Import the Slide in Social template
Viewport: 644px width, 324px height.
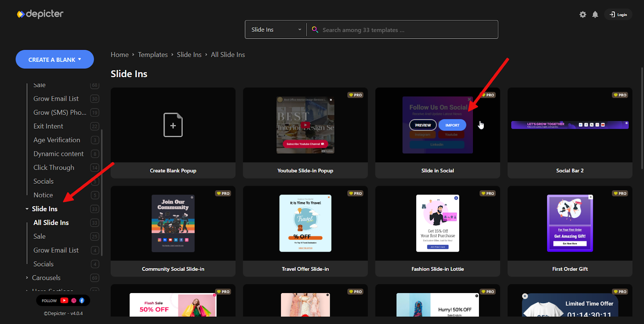point(452,125)
